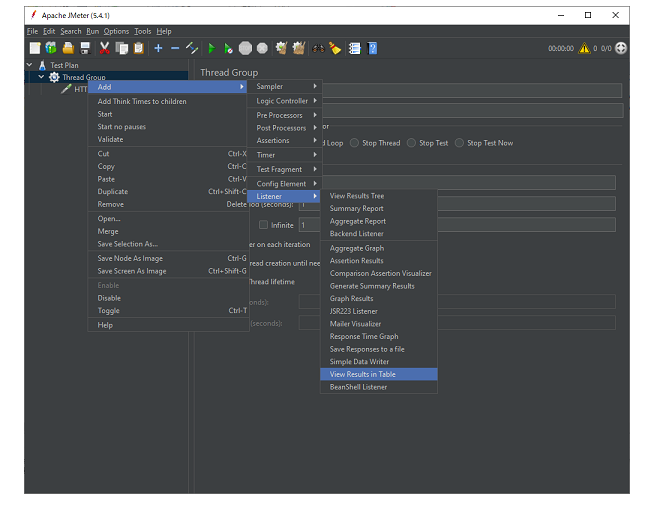Collapse the Thread Group tree node
This screenshot has width=657, height=506.
coord(41,77)
